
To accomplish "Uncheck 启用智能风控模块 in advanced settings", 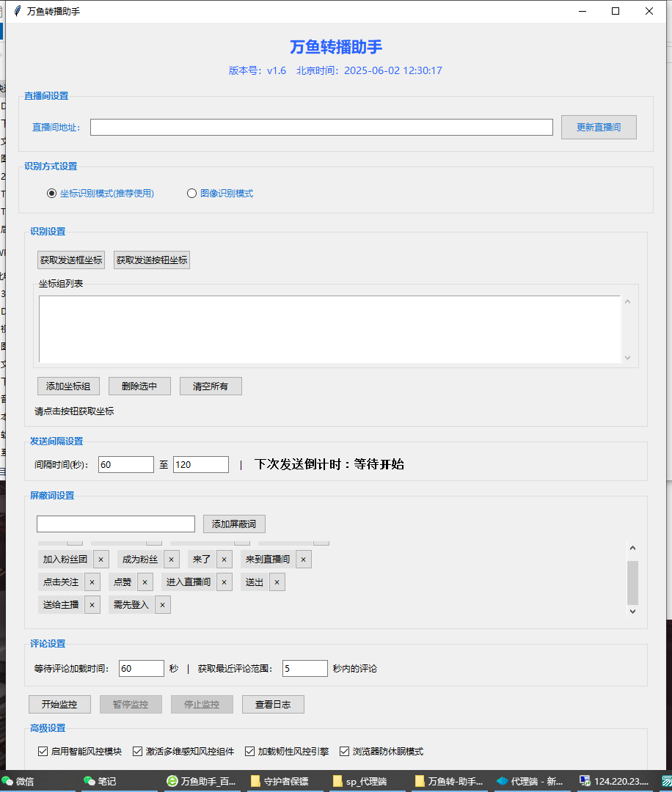I will coord(43,751).
